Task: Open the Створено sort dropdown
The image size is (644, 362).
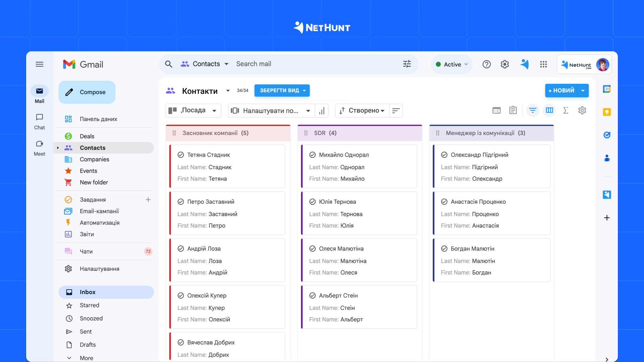Action: pyautogui.click(x=362, y=111)
